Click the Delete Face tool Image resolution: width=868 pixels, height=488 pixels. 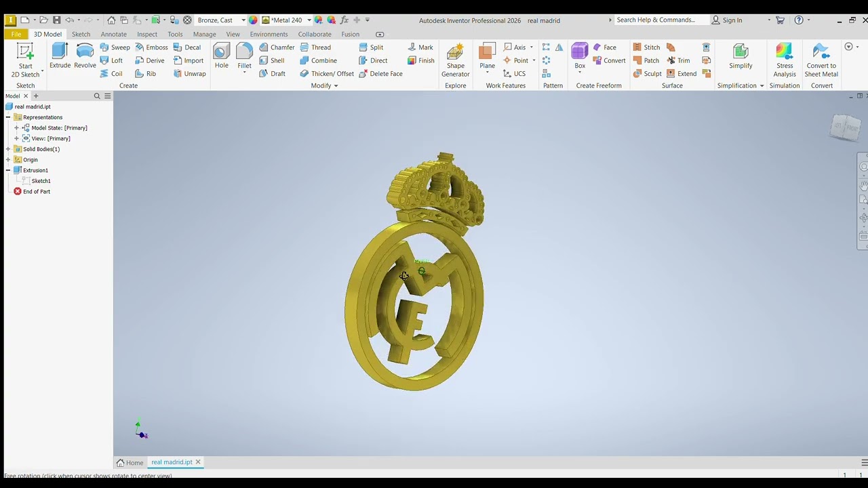pyautogui.click(x=380, y=73)
